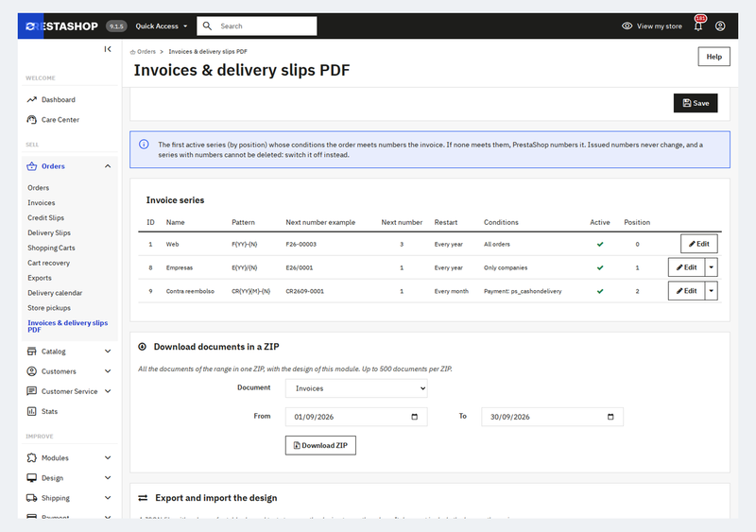756x532 pixels.
Task: Open the Delivery calendar submenu item
Action: [x=55, y=293]
